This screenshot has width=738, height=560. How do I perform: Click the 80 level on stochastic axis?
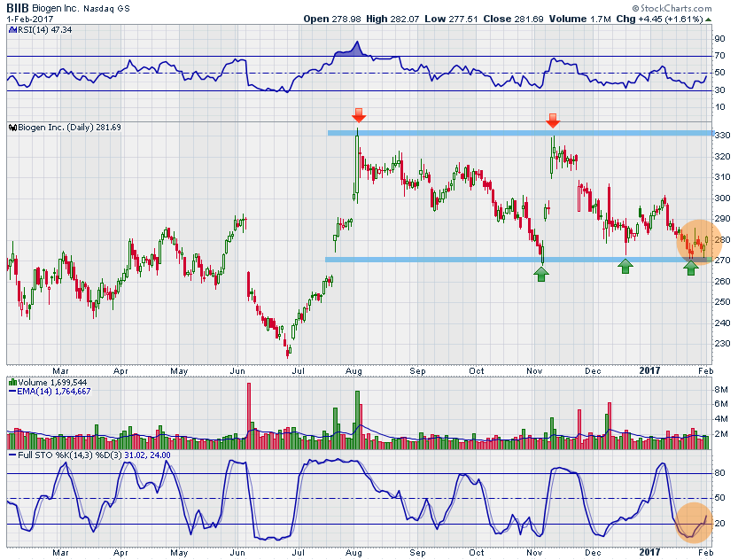click(719, 473)
